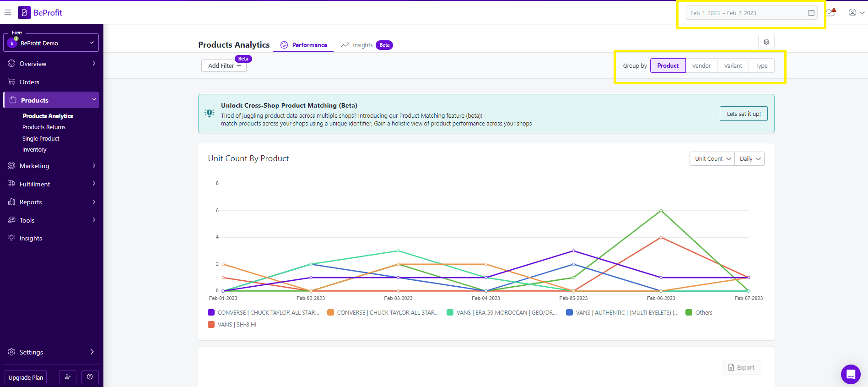Viewport: 868px width, 387px height.
Task: Collapse the Products menu chevron
Action: (94, 99)
